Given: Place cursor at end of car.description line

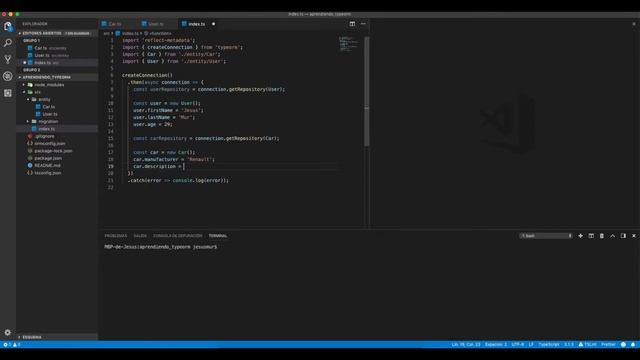Looking at the screenshot, I should 184,167.
